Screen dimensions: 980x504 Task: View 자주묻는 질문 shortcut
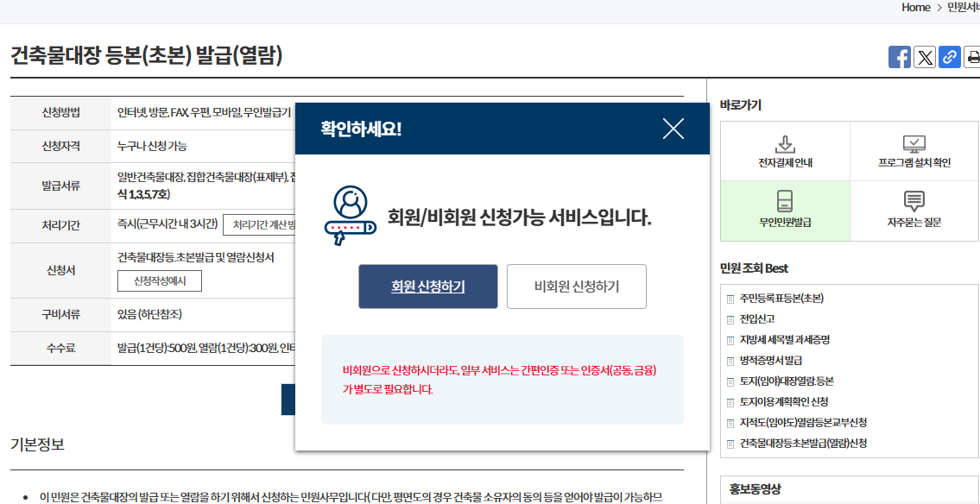click(x=914, y=211)
